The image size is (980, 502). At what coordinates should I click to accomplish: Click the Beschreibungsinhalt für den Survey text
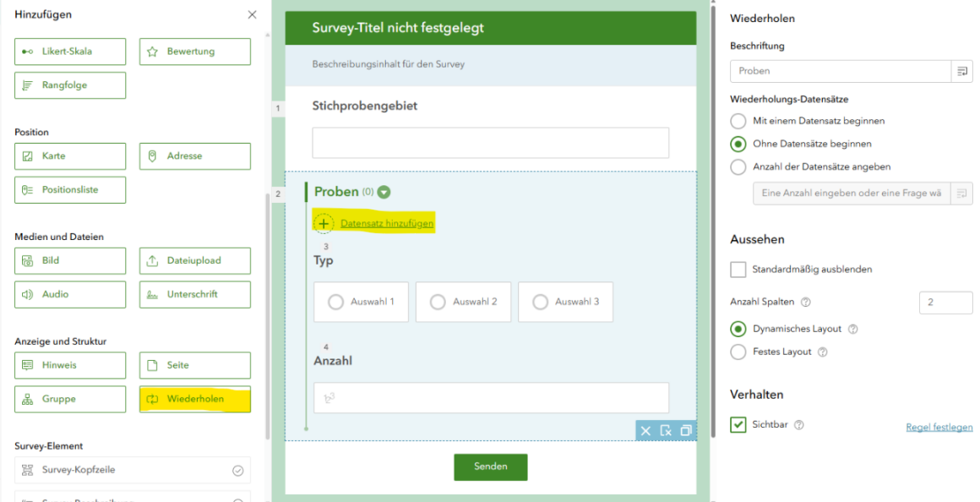(x=388, y=63)
